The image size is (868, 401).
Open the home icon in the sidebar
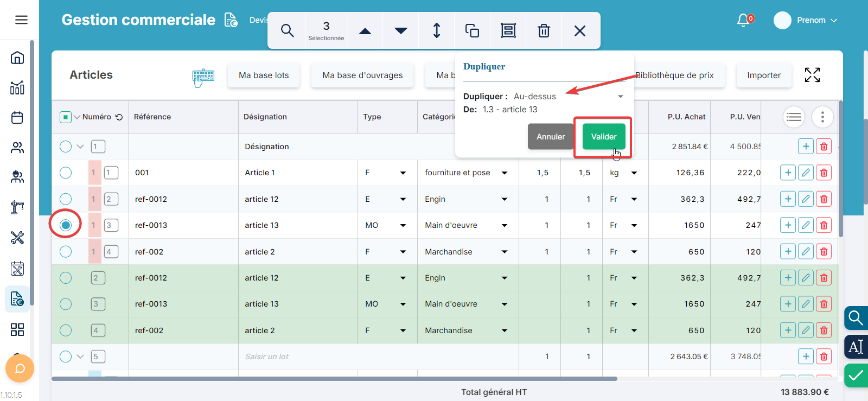click(x=17, y=58)
